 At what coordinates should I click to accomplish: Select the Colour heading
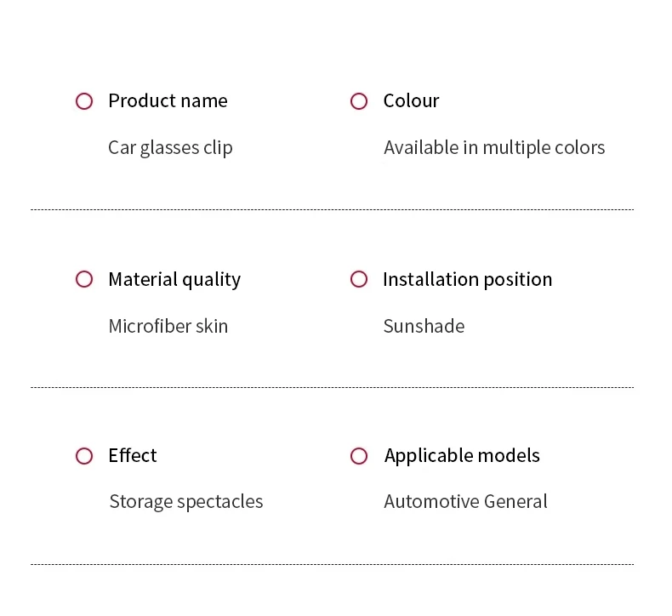(x=411, y=100)
